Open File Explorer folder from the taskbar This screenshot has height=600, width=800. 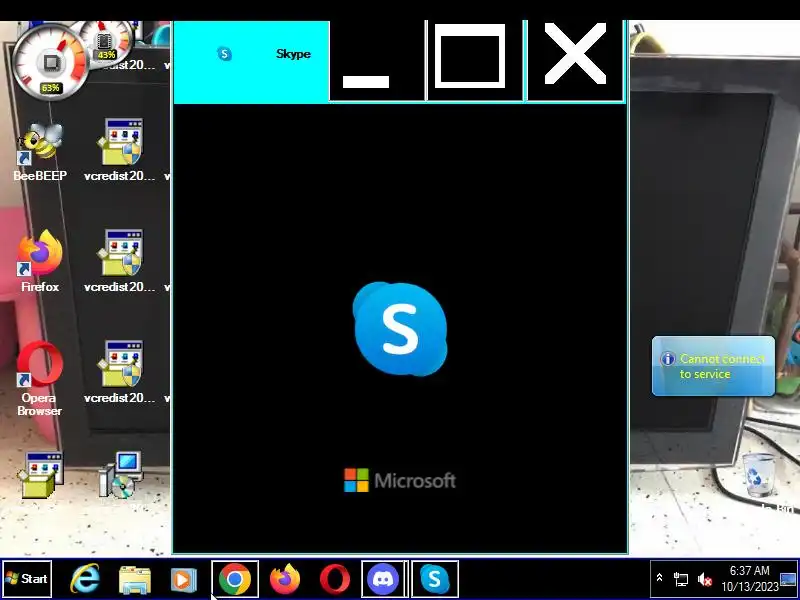[135, 579]
